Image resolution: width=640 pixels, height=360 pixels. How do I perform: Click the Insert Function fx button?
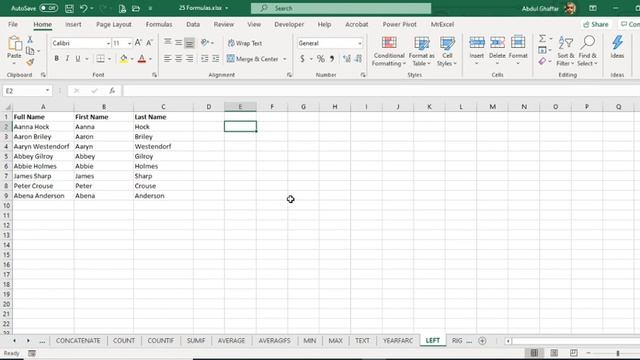(112, 91)
